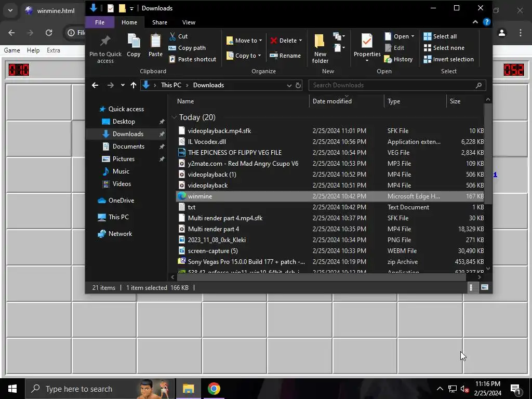Viewport: 532px width, 399px height.
Task: Collapse the Explorer ribbon
Action: point(475,22)
